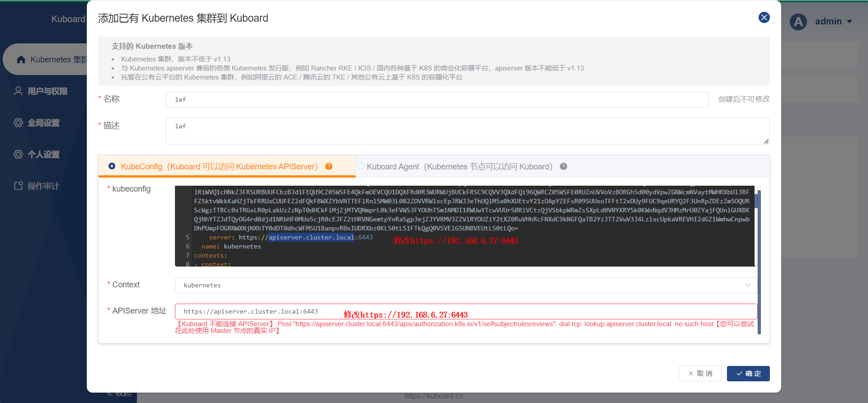Close the add cluster dialog
This screenshot has height=403, width=868.
pos(764,18)
